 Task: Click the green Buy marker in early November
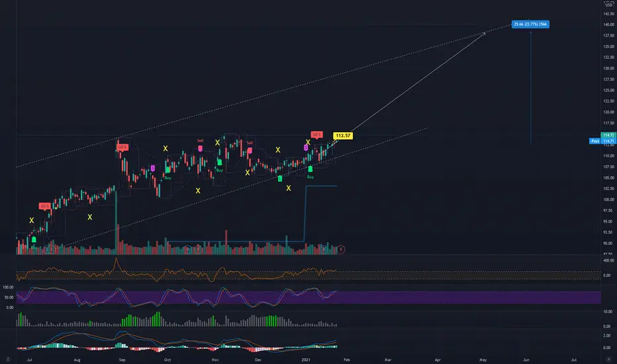[x=220, y=162]
